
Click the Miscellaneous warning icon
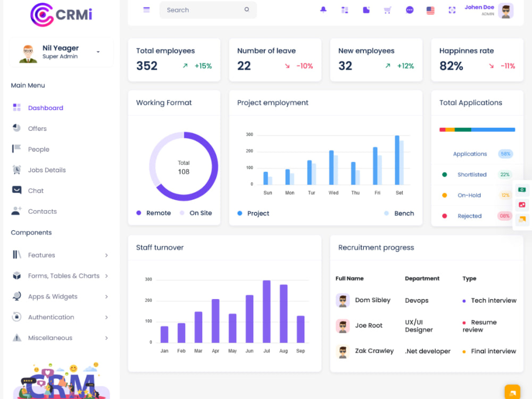[16, 337]
